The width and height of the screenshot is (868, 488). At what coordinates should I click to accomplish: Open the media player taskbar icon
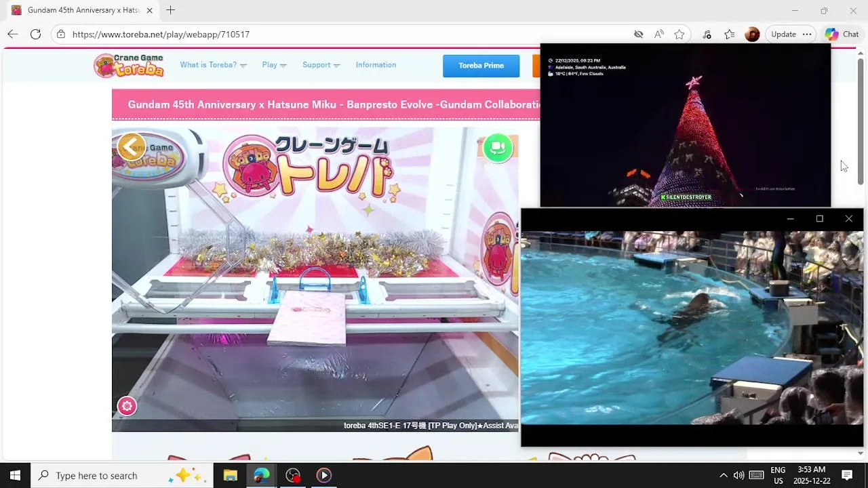324,475
